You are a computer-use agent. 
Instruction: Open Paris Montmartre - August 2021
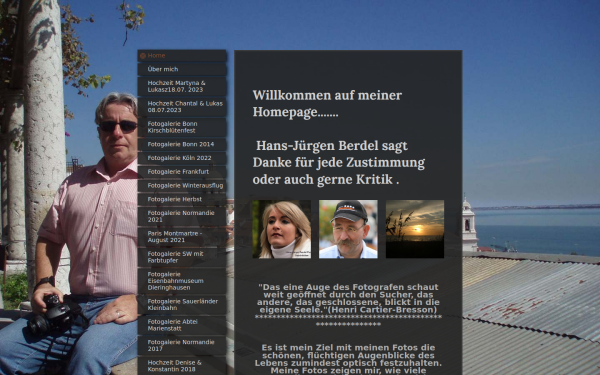point(182,237)
